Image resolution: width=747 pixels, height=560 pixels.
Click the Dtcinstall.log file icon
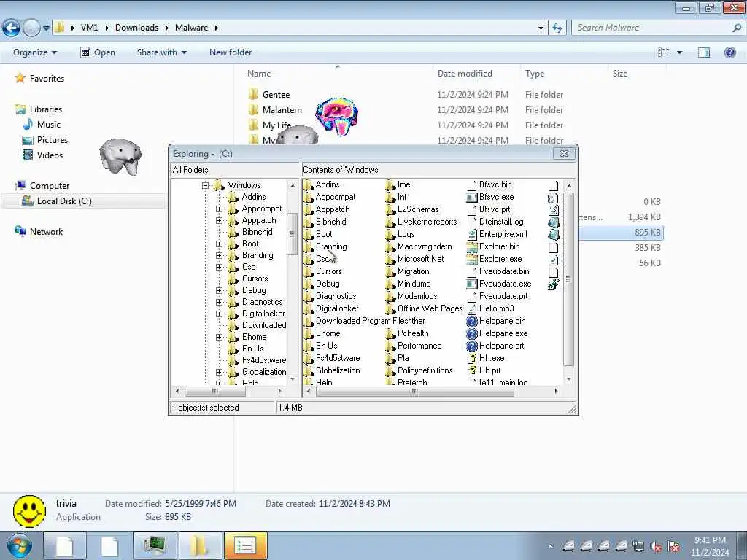click(472, 222)
